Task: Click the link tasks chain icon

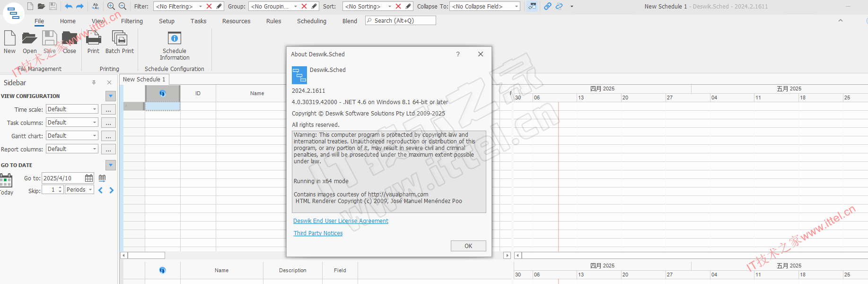Action: pyautogui.click(x=547, y=6)
